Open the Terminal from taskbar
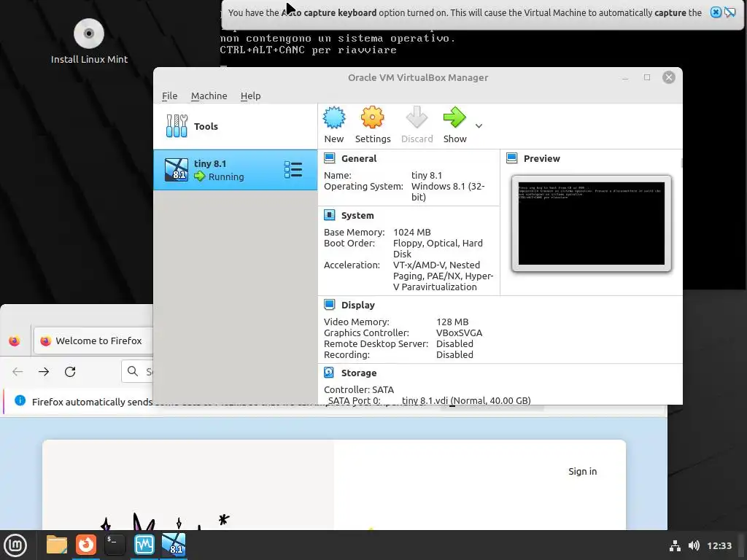 115,545
